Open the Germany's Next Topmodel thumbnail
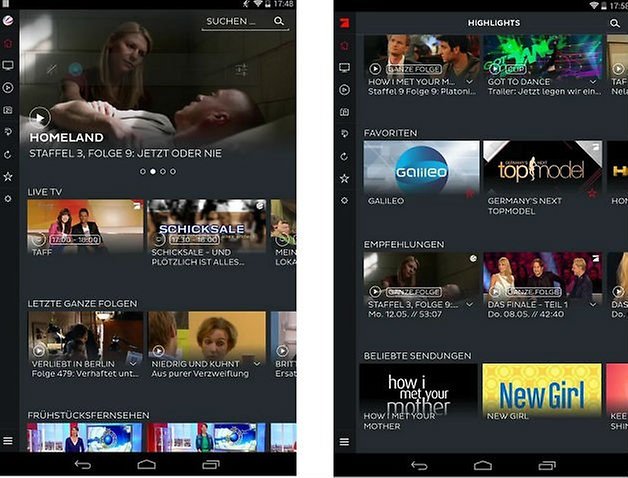The height and width of the screenshot is (478, 628). 542,167
